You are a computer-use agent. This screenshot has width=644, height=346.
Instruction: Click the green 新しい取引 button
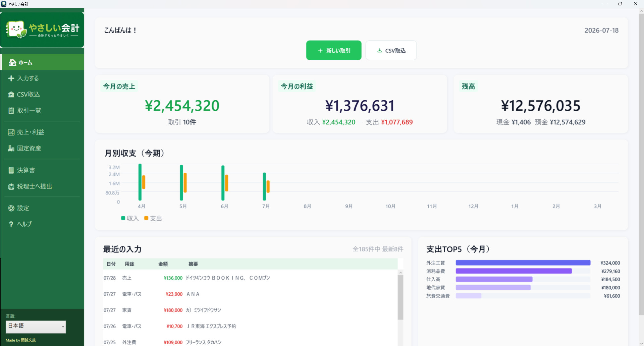coord(334,50)
